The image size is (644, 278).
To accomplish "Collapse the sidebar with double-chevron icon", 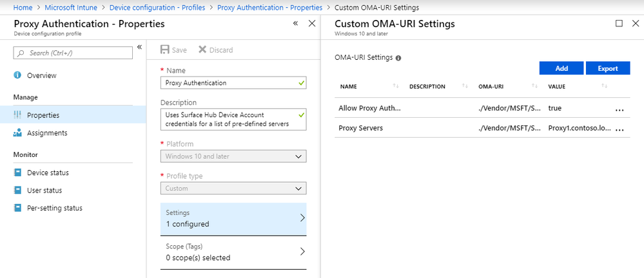I will [x=139, y=47].
